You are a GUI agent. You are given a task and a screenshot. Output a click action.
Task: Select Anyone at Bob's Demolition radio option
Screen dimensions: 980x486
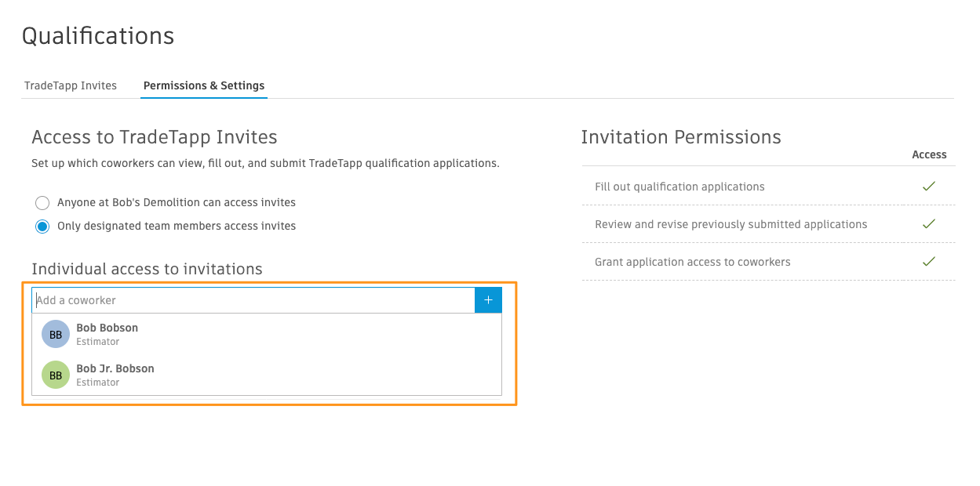(x=42, y=203)
